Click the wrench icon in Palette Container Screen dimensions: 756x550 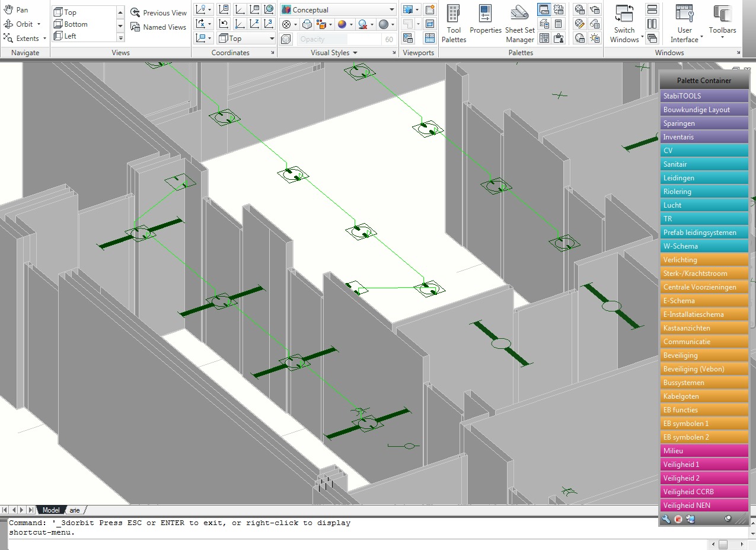point(666,519)
